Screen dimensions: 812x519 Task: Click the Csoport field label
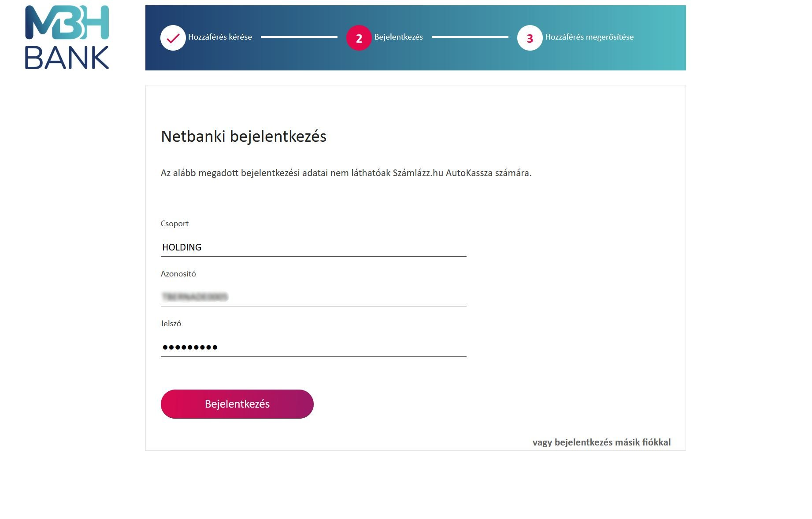point(174,224)
